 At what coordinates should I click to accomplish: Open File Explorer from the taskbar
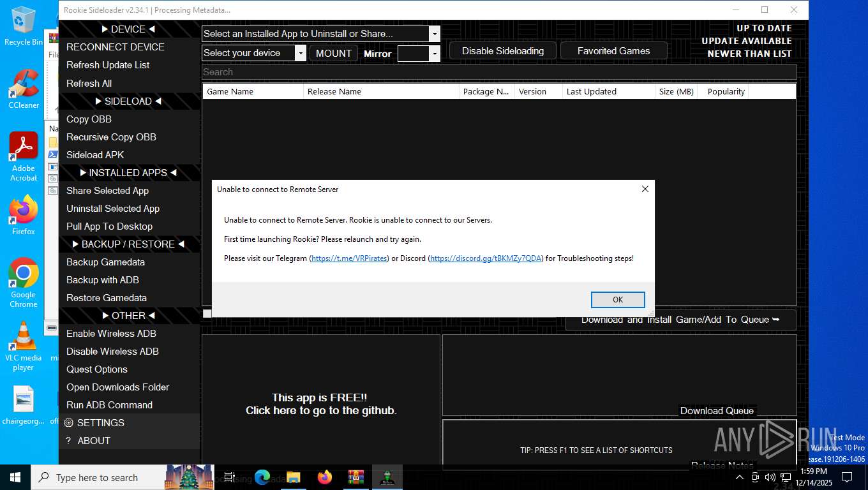click(294, 477)
